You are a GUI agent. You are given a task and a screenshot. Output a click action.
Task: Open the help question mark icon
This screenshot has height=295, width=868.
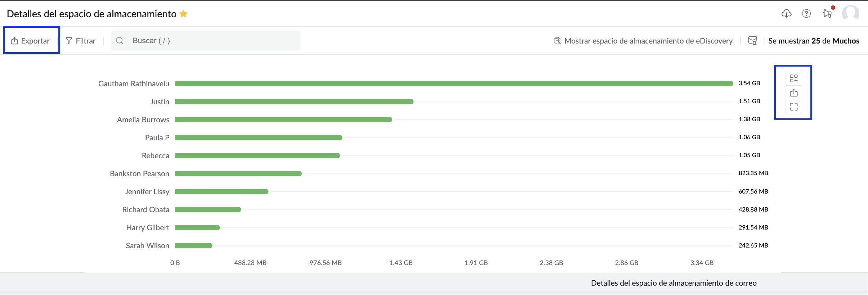click(806, 14)
